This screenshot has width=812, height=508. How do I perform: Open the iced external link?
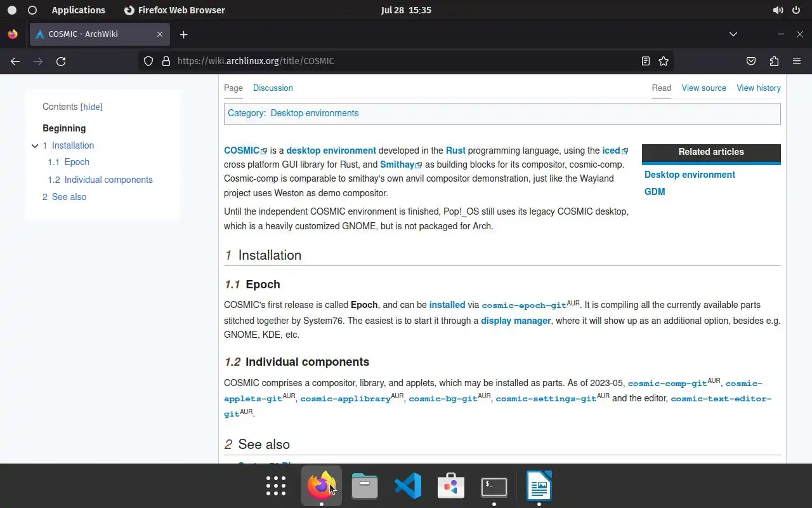pyautogui.click(x=615, y=150)
